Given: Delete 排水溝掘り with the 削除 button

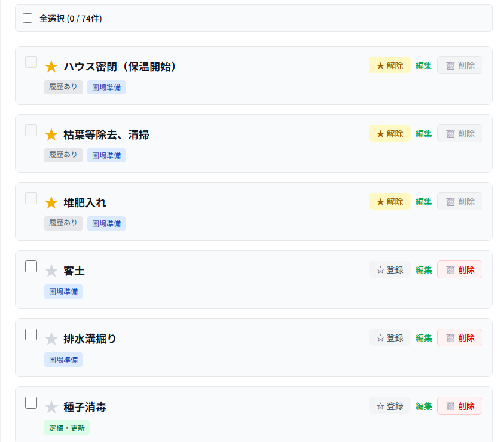Looking at the screenshot, I should tap(459, 338).
